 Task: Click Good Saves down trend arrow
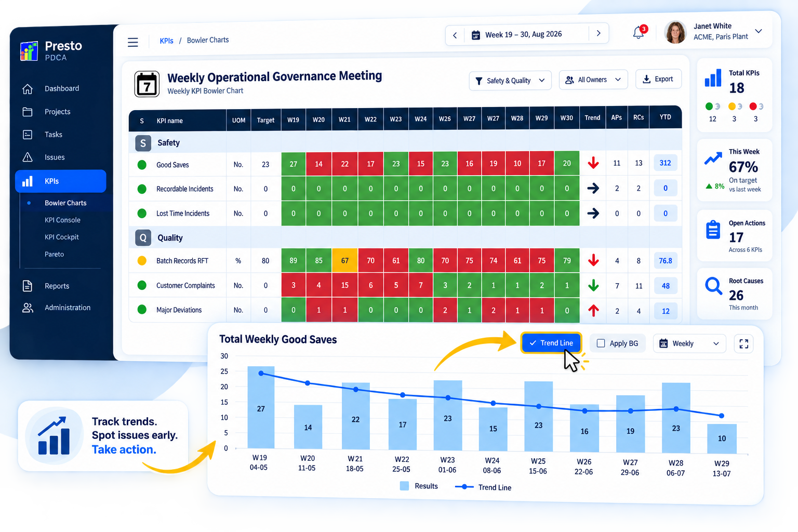(593, 163)
